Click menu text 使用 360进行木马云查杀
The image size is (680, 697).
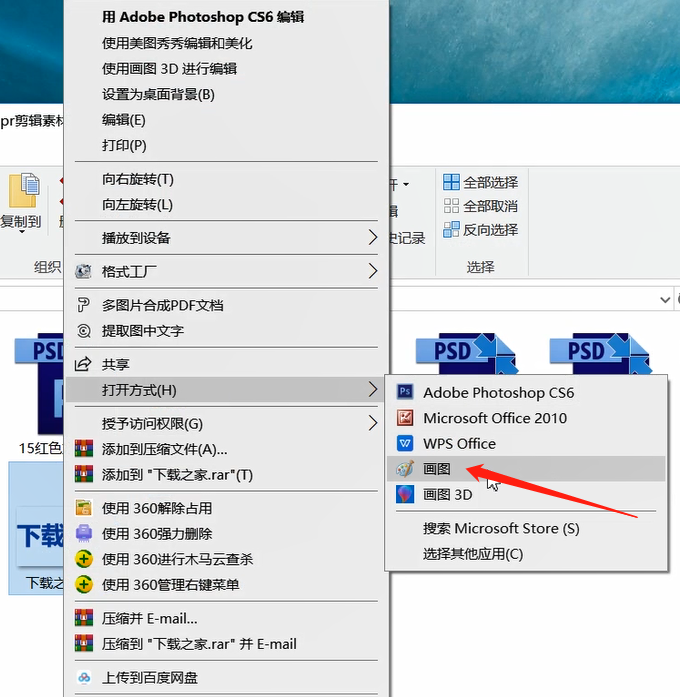[x=177, y=559]
